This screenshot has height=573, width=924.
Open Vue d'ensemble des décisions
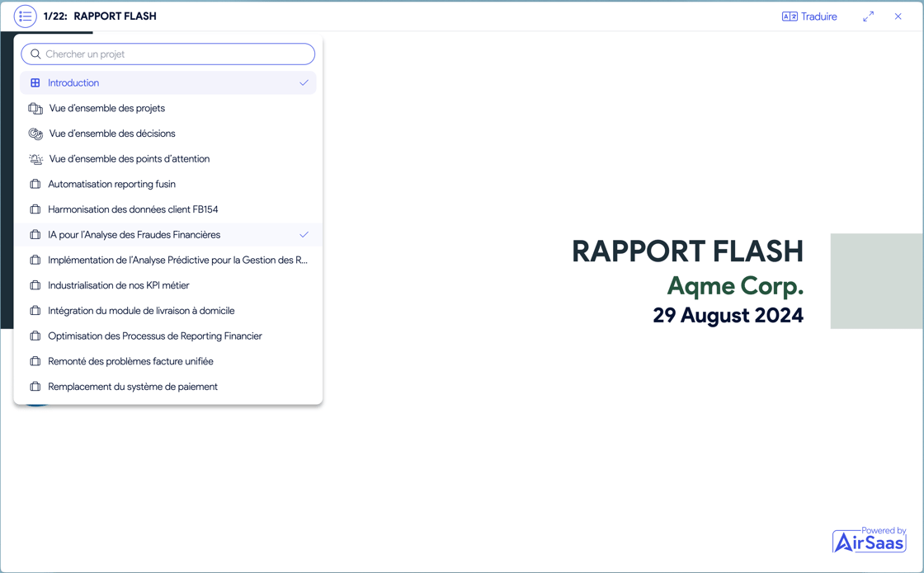(x=168, y=134)
